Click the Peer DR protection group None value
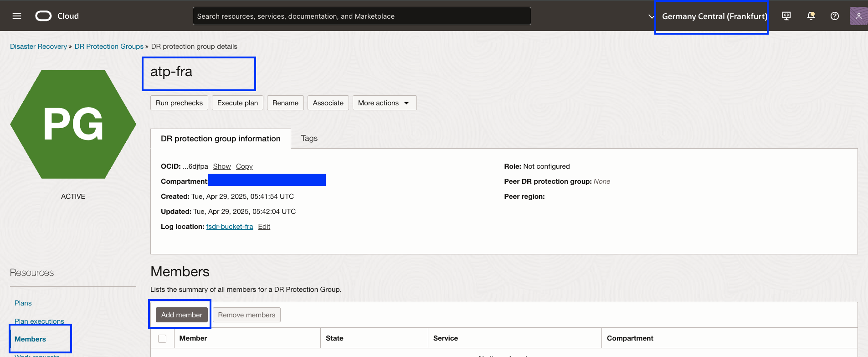Viewport: 868px width, 357px height. [x=602, y=181]
